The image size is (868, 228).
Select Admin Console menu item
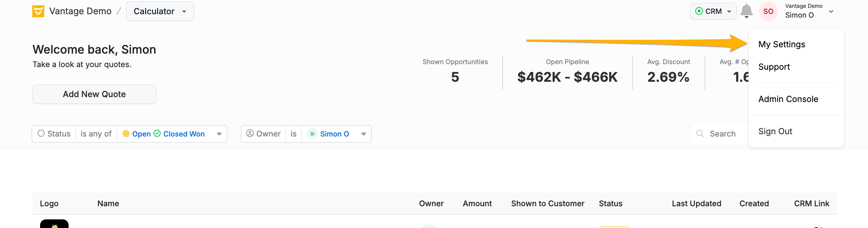click(788, 99)
